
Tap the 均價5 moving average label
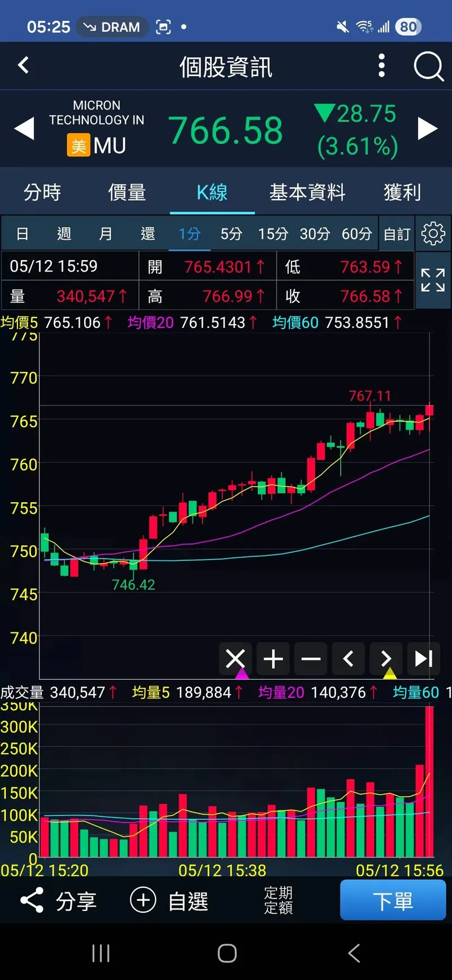point(19,322)
